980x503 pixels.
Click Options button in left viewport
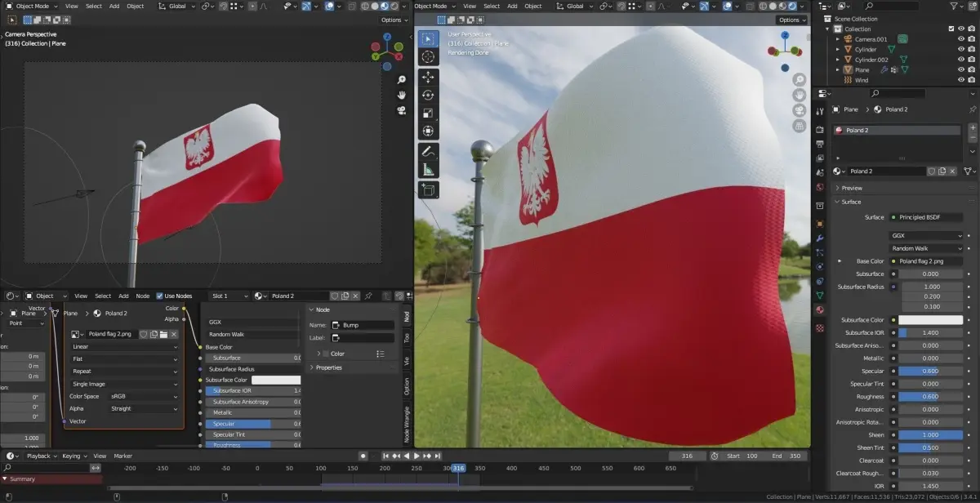394,20
